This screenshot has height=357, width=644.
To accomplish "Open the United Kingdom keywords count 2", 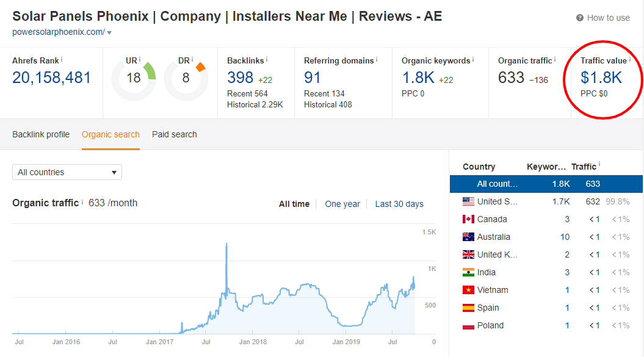I will click(567, 254).
